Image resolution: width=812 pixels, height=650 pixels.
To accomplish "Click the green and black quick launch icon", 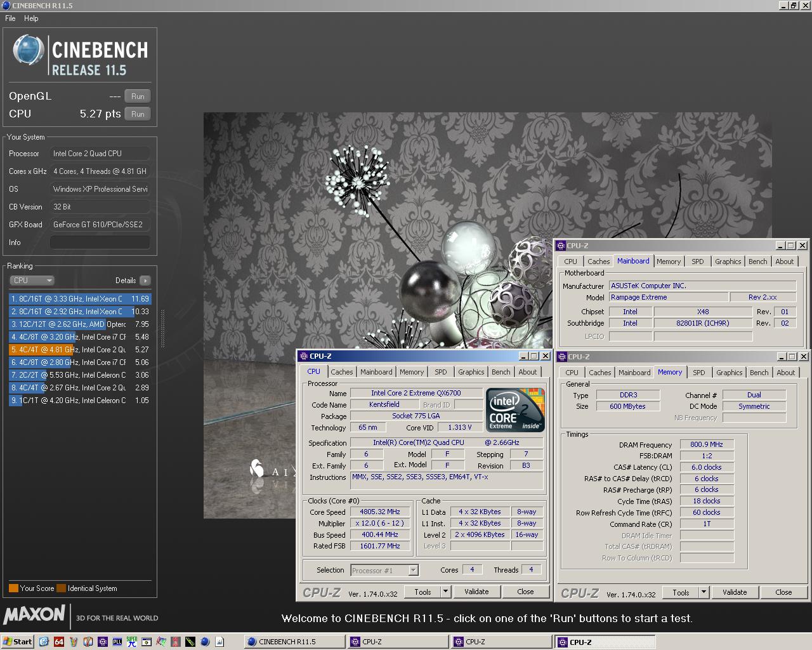I will click(190, 642).
